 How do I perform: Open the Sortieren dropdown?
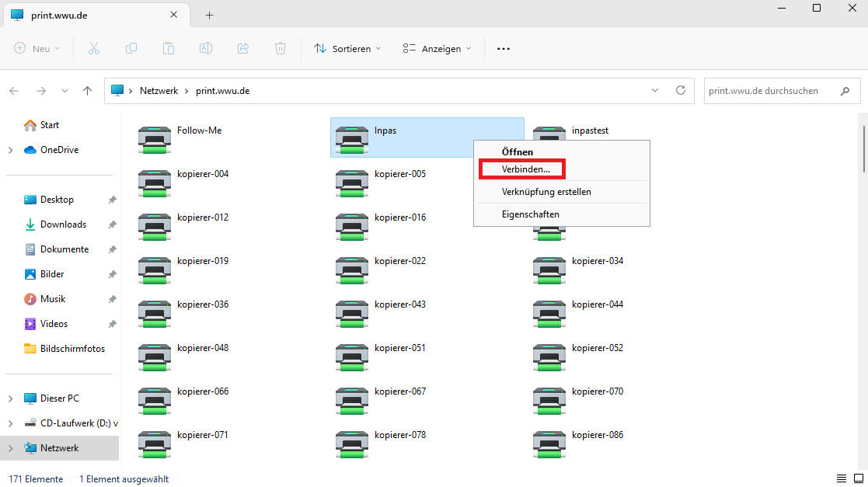pos(347,49)
